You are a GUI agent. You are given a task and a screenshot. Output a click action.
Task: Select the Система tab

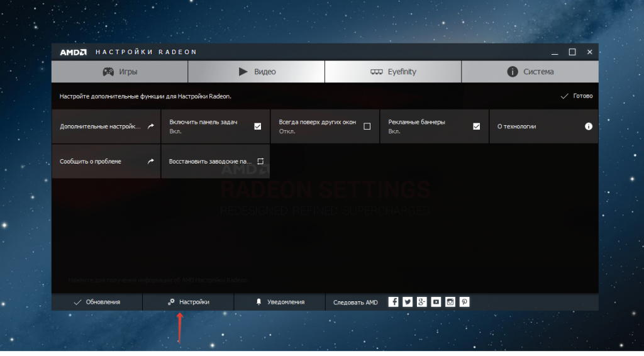(x=530, y=72)
